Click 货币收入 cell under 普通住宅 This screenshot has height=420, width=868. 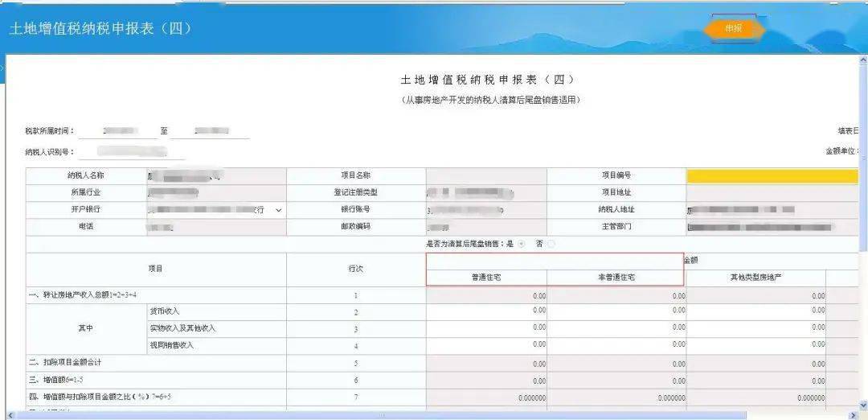tap(486, 312)
